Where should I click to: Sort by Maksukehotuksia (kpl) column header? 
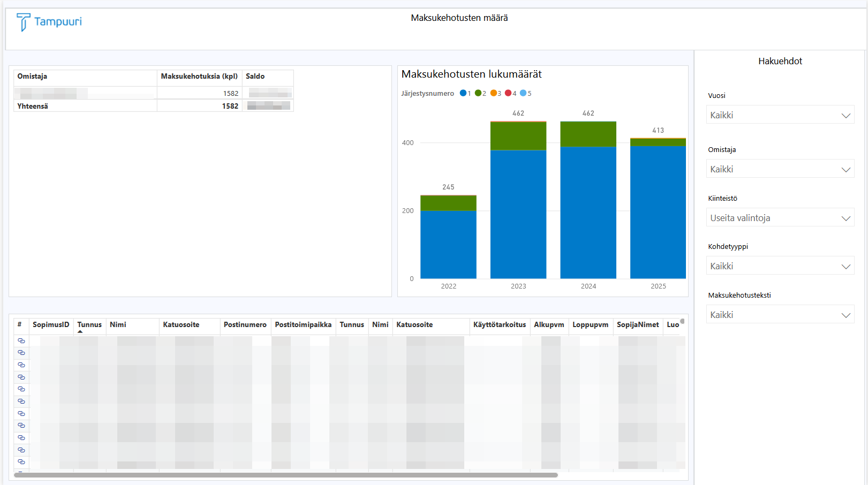[199, 76]
